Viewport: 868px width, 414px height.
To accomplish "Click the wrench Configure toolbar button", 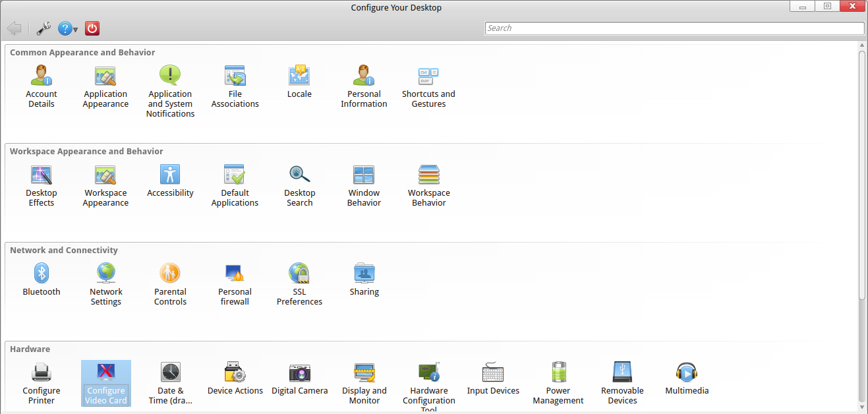I will 43,28.
